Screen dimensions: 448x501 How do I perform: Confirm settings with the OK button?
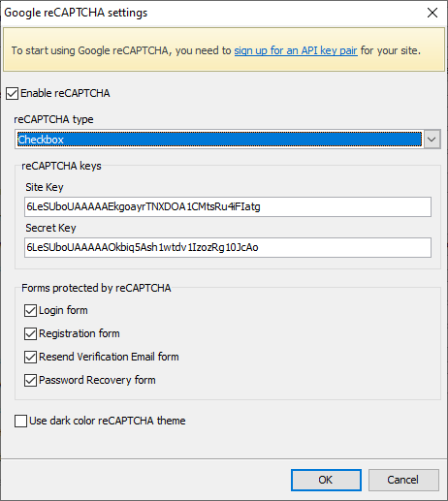326,480
